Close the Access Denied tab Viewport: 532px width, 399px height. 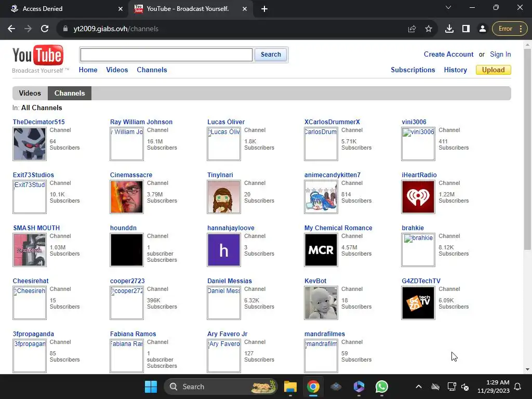coord(121,9)
